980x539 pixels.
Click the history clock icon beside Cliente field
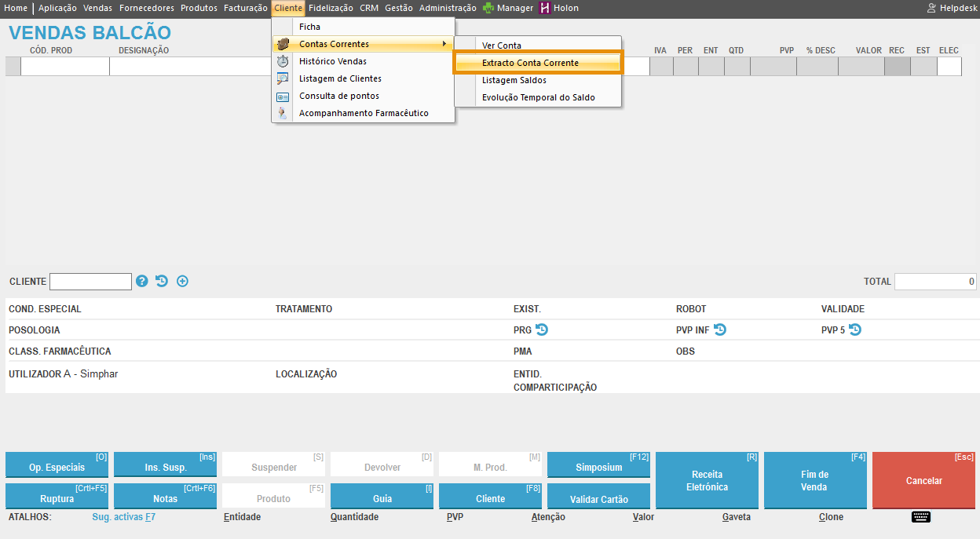[x=162, y=281]
